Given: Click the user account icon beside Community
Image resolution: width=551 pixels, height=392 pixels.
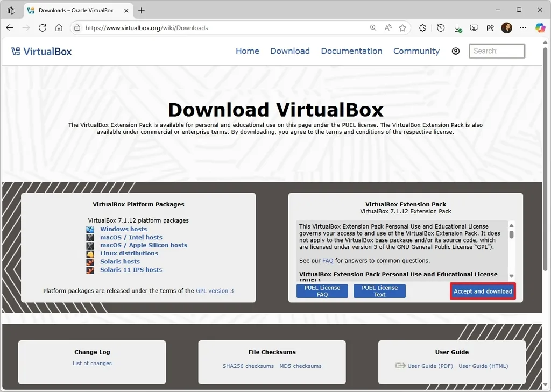Looking at the screenshot, I should click(456, 51).
